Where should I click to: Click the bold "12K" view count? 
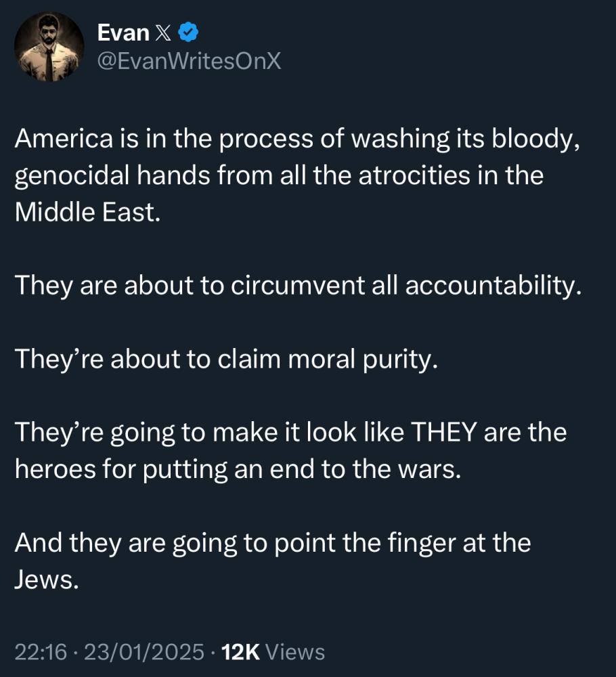point(241,652)
